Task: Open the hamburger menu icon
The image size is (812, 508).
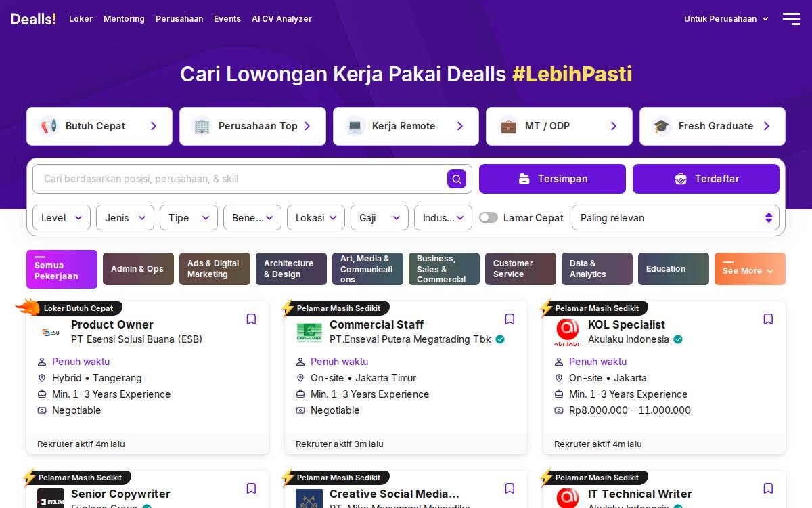Action: (791, 19)
